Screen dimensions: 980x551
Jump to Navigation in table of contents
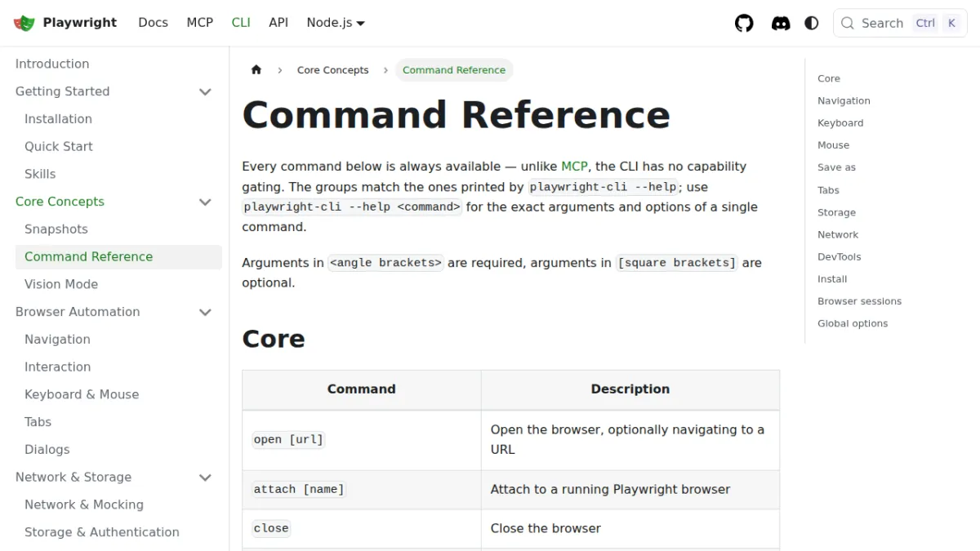[x=844, y=101]
